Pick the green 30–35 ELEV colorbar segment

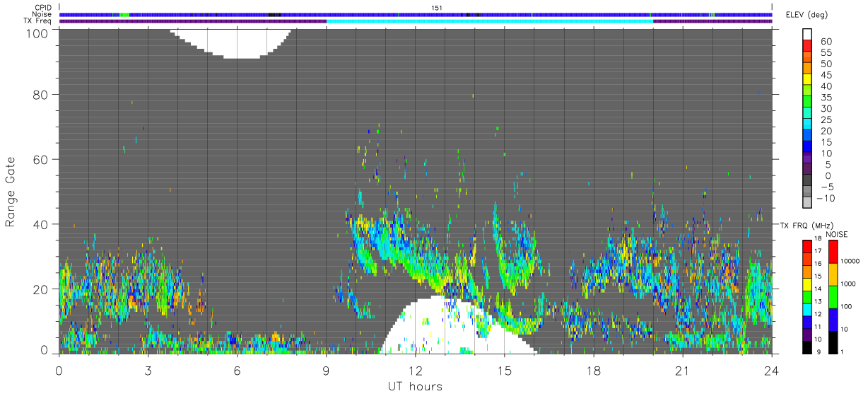pyautogui.click(x=807, y=103)
